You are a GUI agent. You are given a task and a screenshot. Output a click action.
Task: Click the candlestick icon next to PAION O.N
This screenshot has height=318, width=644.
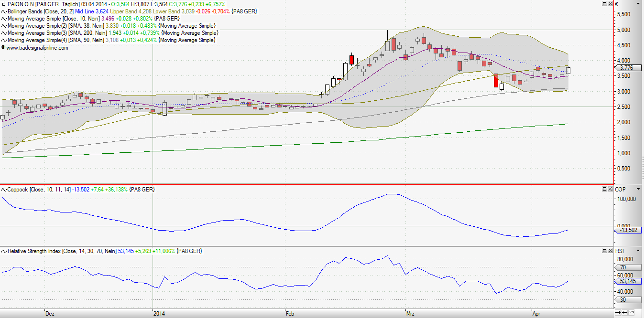coord(4,4)
